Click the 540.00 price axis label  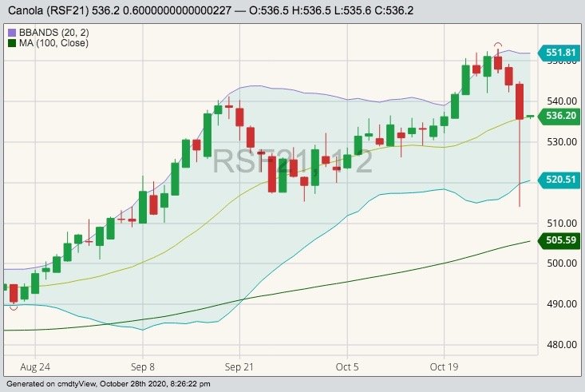click(x=562, y=101)
